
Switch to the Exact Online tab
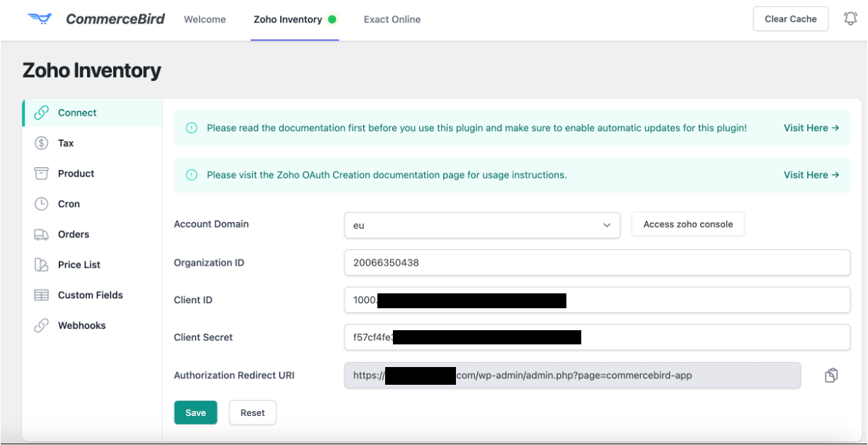(392, 20)
